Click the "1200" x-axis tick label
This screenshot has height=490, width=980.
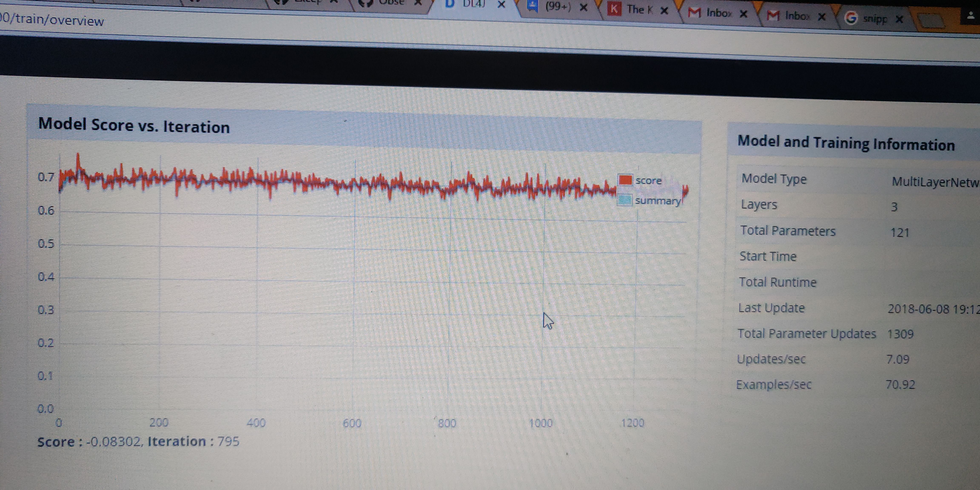pos(633,423)
